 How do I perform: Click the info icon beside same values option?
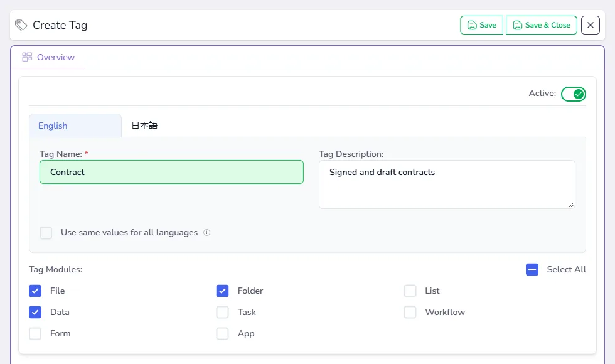206,233
